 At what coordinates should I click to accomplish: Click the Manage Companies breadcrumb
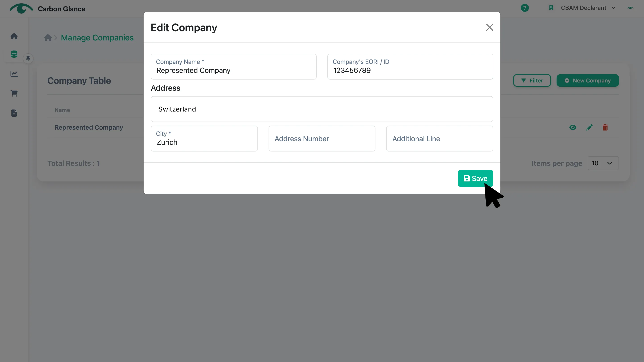(x=97, y=38)
